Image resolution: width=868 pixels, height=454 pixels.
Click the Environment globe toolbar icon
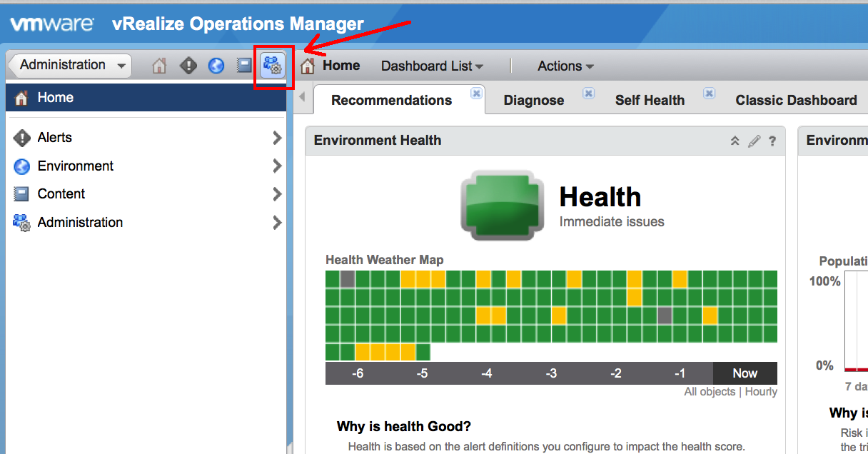[x=216, y=66]
